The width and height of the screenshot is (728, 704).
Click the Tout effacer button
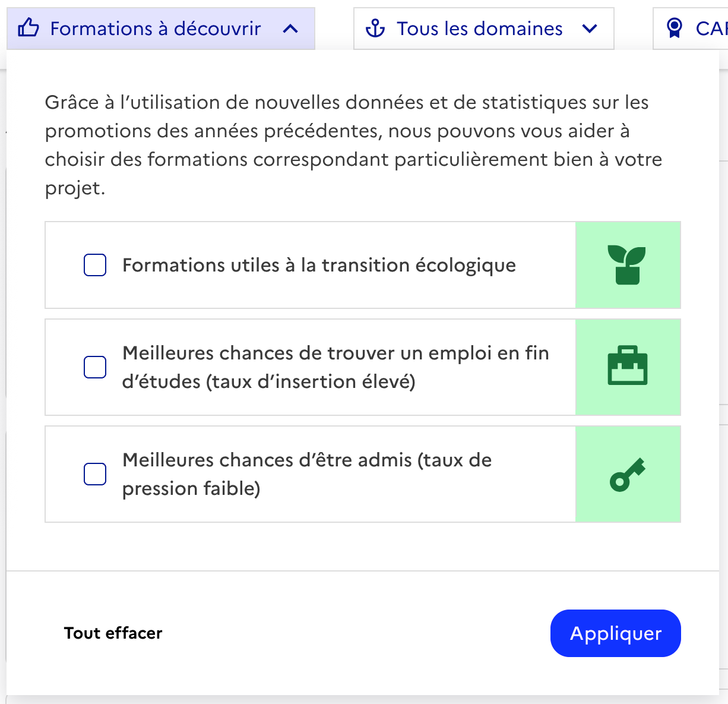[x=113, y=633]
